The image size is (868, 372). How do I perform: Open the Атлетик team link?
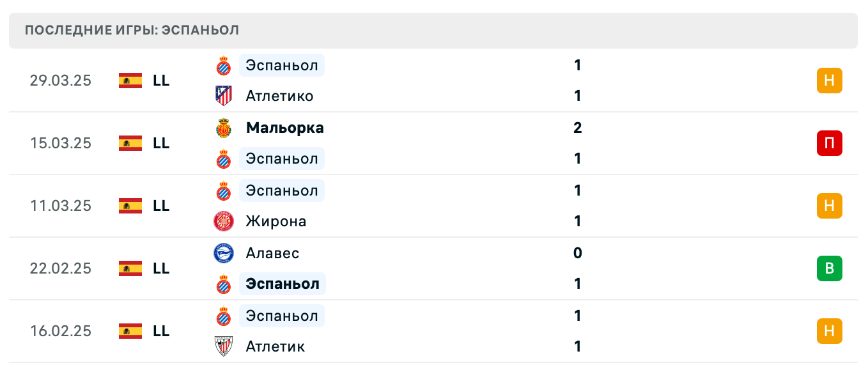click(x=275, y=346)
